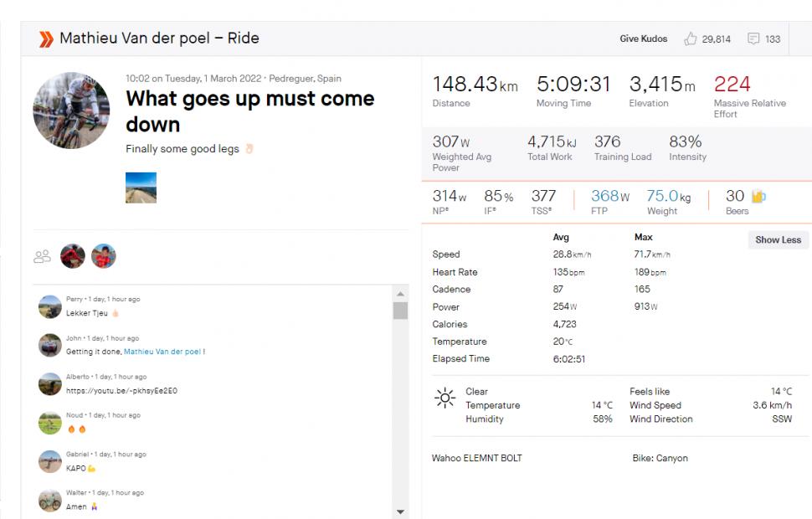This screenshot has height=519, width=812.
Task: Open second riding companion avatar
Action: coord(104,256)
